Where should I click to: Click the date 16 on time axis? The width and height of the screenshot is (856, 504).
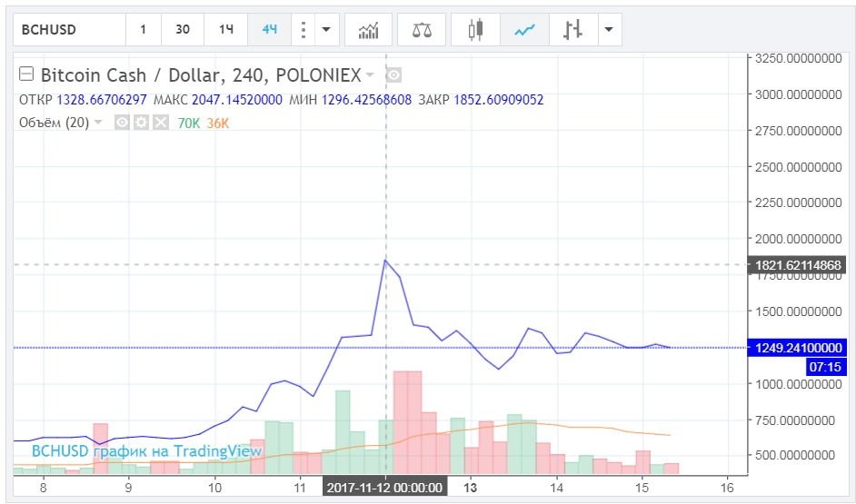(x=727, y=487)
